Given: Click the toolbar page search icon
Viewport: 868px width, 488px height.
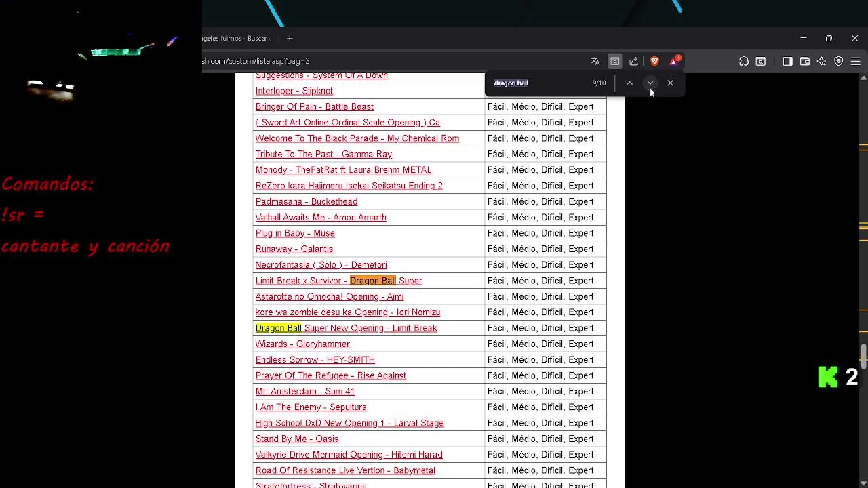Looking at the screenshot, I should pos(761,61).
